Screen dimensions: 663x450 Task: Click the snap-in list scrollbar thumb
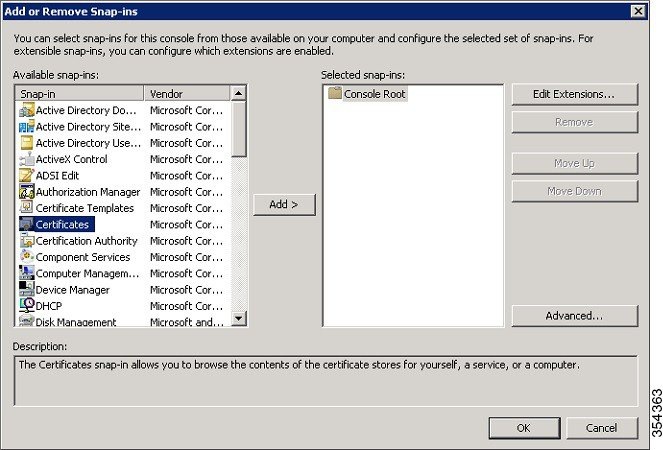tap(239, 129)
